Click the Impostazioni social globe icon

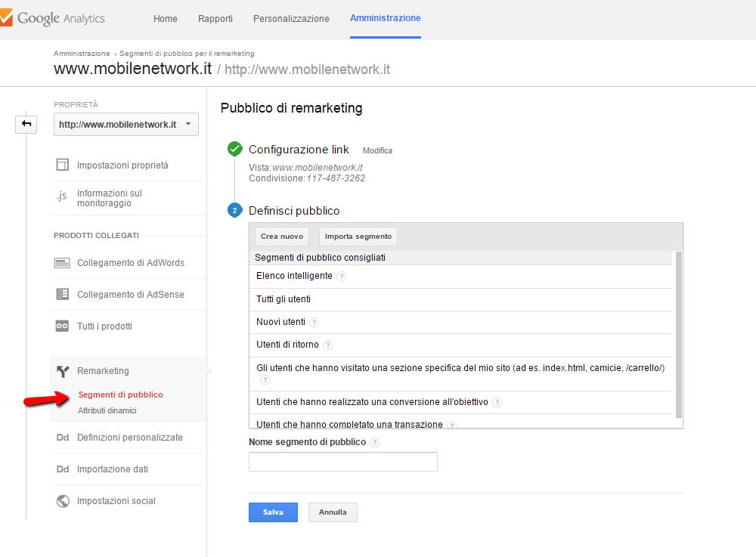coord(63,501)
